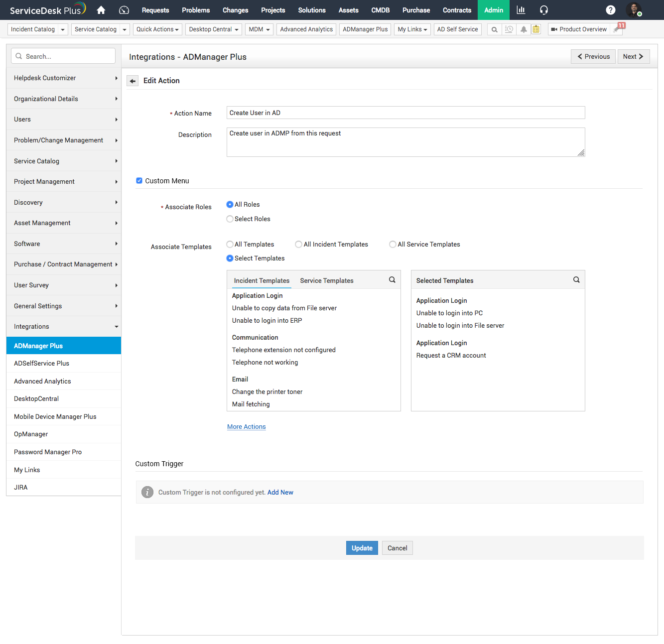Expand the Users sidebar section

click(64, 120)
